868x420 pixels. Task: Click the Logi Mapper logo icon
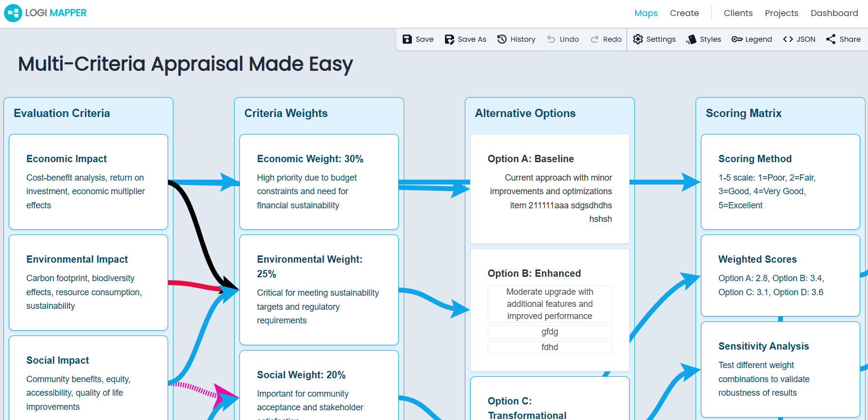tap(13, 13)
